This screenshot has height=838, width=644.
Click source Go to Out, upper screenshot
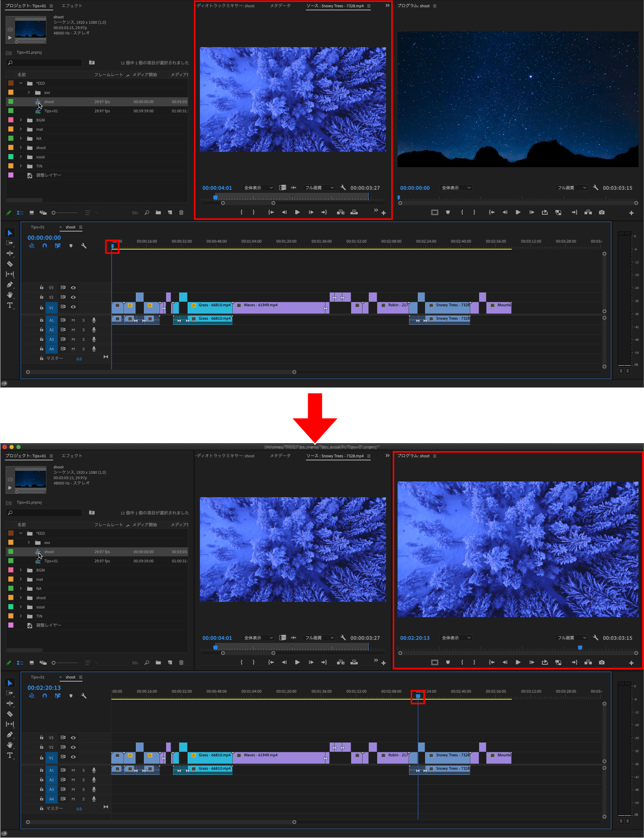tap(324, 212)
